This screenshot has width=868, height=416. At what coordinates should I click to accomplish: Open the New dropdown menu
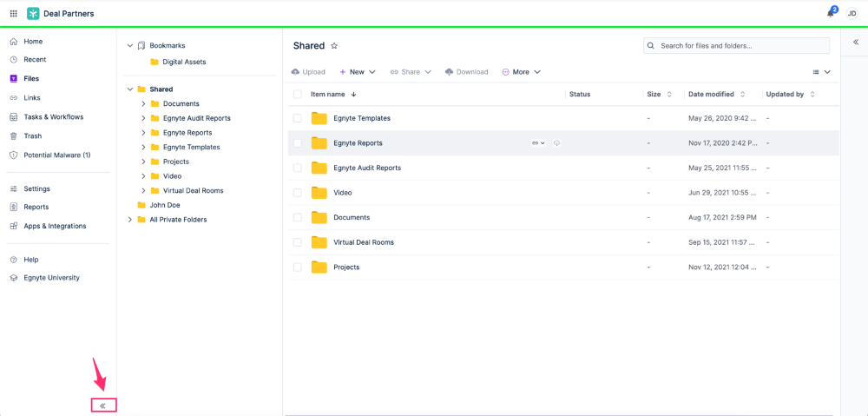[358, 72]
